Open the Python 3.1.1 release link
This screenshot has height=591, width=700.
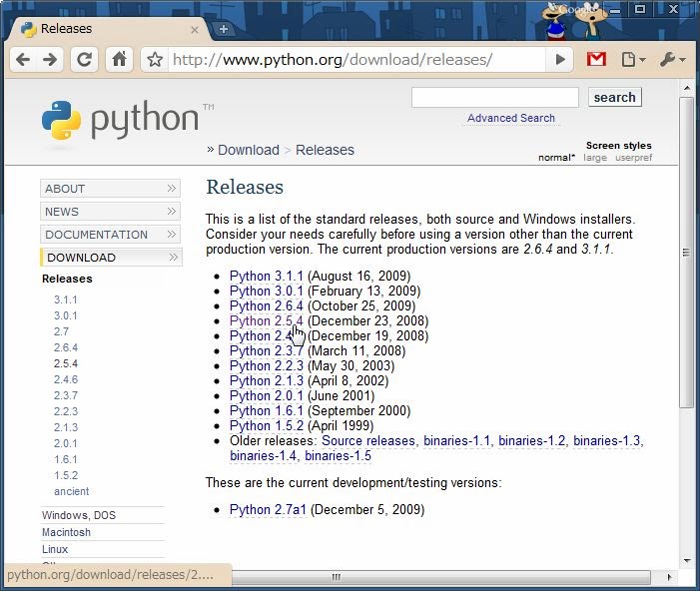(266, 277)
